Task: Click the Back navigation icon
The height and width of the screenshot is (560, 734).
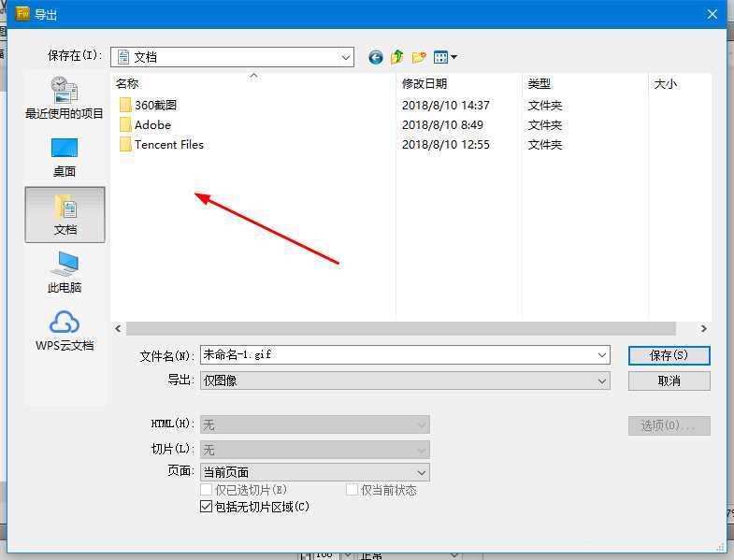Action: point(376,58)
